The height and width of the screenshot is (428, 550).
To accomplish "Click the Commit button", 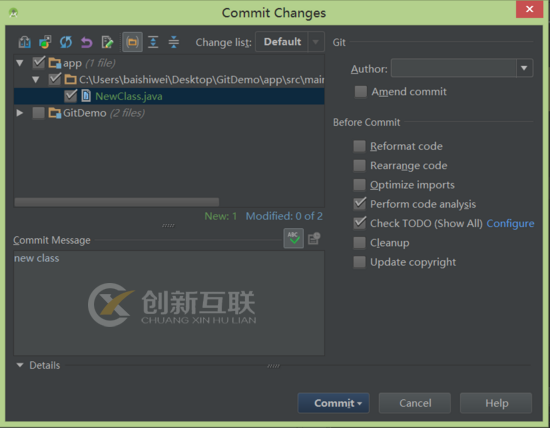I will (334, 403).
